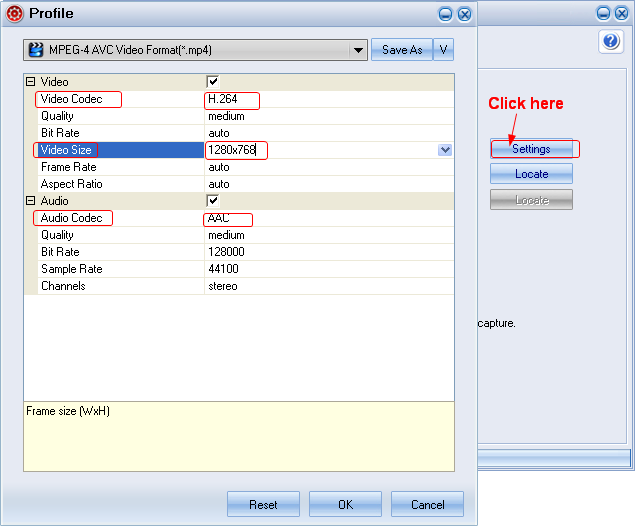This screenshot has width=635, height=526.
Task: Open the help question-mark icon in the background window
Action: pyautogui.click(x=611, y=41)
